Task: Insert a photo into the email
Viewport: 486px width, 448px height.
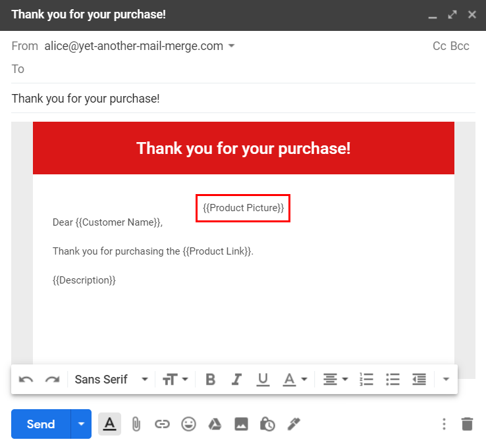Action: click(241, 424)
